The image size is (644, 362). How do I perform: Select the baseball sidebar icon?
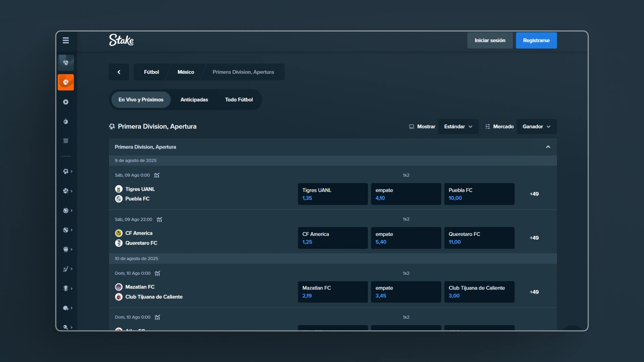pyautogui.click(x=65, y=230)
